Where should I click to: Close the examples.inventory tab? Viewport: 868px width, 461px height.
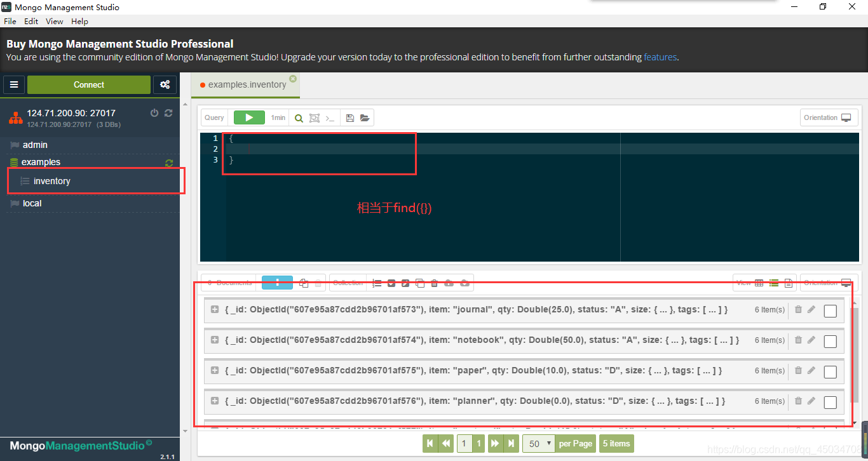[293, 79]
